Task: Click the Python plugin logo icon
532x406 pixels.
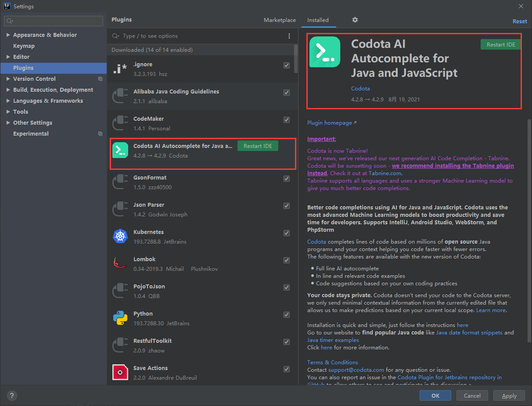Action: coord(120,318)
